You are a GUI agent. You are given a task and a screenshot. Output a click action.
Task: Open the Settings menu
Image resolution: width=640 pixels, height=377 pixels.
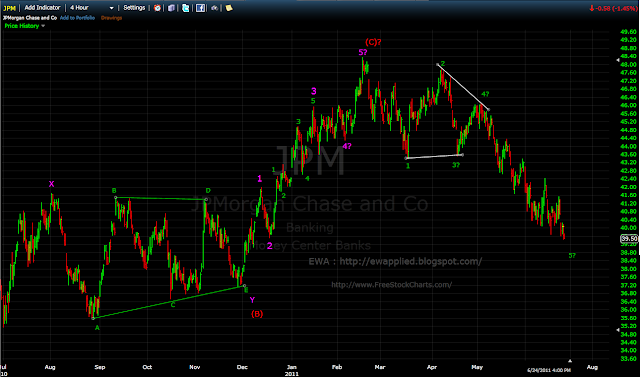pyautogui.click(x=134, y=8)
